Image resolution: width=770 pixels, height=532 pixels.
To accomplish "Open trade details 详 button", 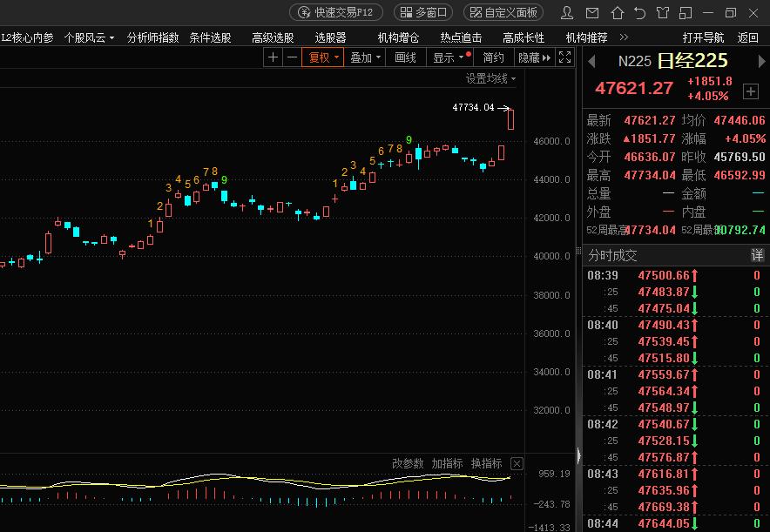I will pyautogui.click(x=757, y=255).
